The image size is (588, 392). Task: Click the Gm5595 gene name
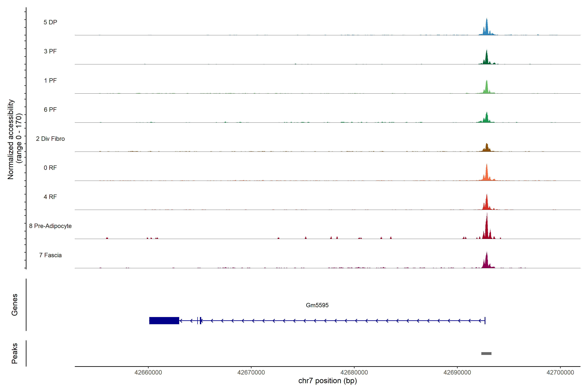[317, 305]
